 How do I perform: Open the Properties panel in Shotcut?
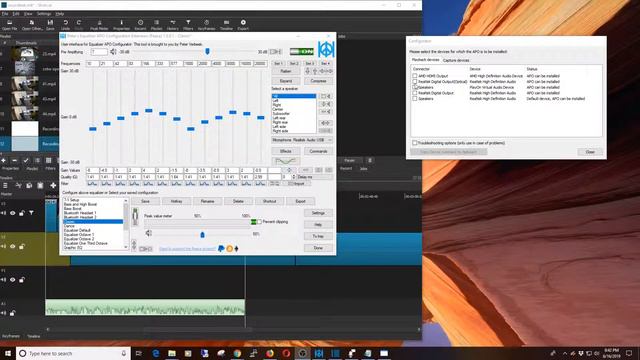click(121, 25)
